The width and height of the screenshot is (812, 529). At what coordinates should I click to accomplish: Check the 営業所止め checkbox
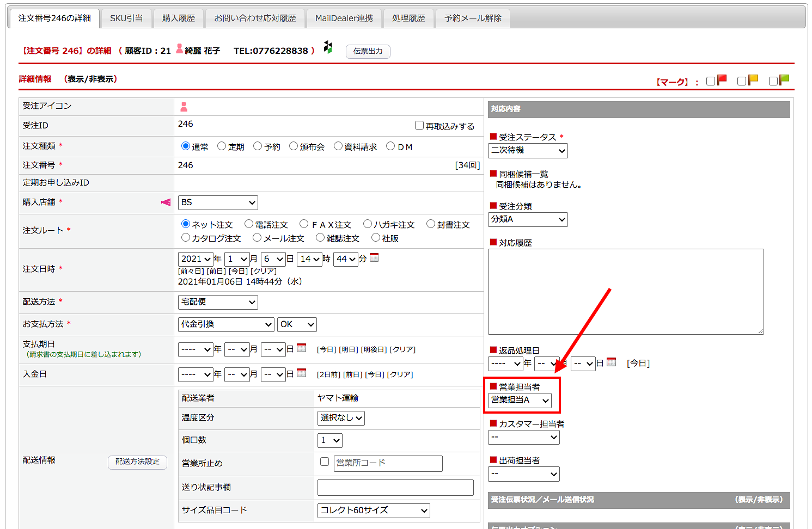325,462
